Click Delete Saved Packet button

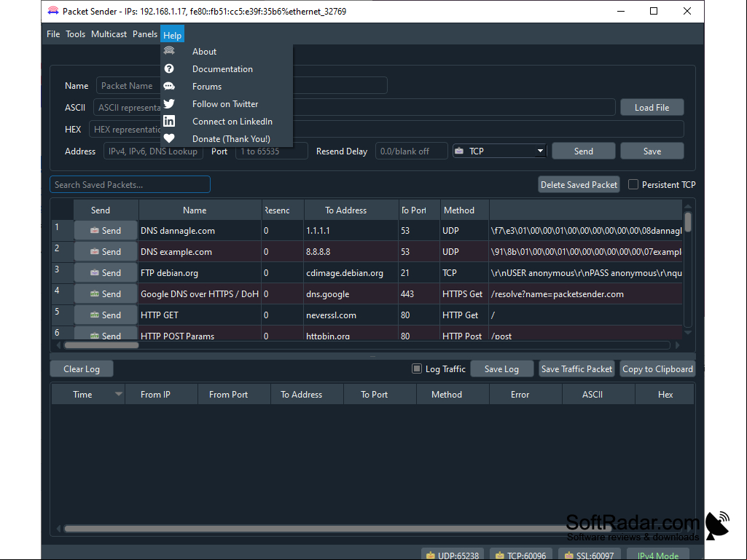click(579, 184)
